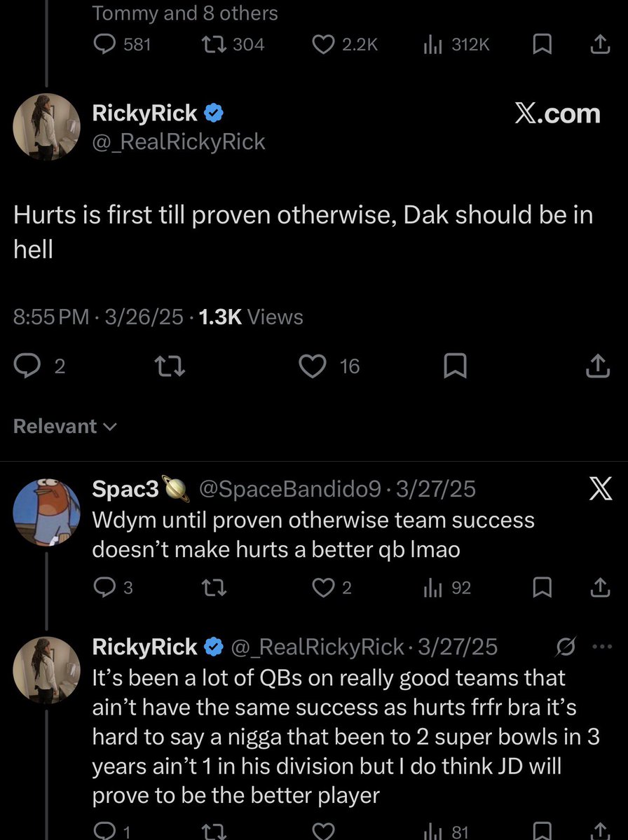The height and width of the screenshot is (840, 628).
Task: Share Spac3's reply
Action: click(x=599, y=588)
